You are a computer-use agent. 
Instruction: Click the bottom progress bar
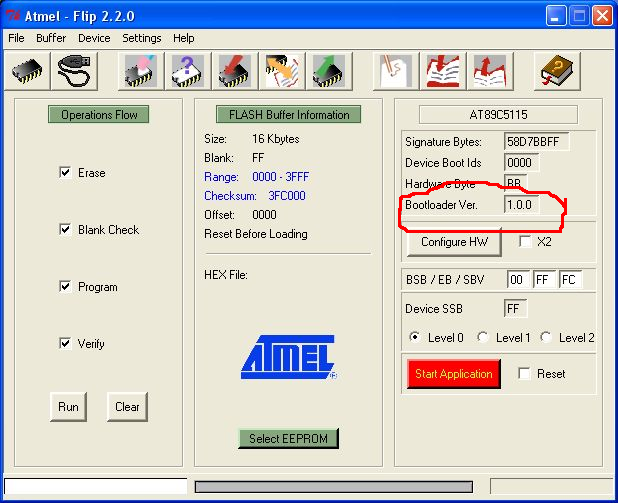tap(334, 487)
